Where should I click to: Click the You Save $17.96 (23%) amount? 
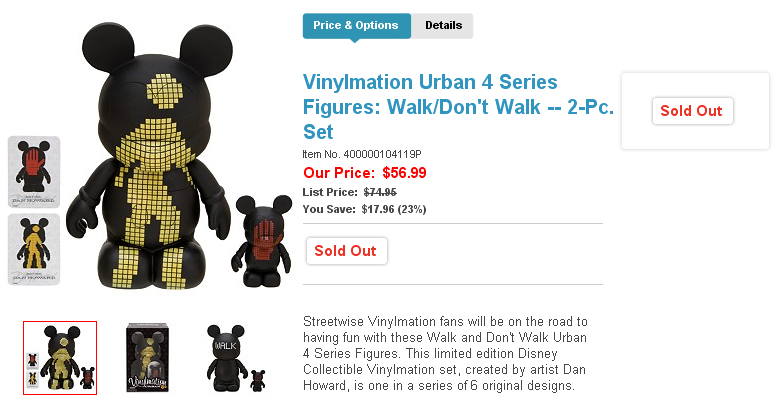[x=393, y=209]
